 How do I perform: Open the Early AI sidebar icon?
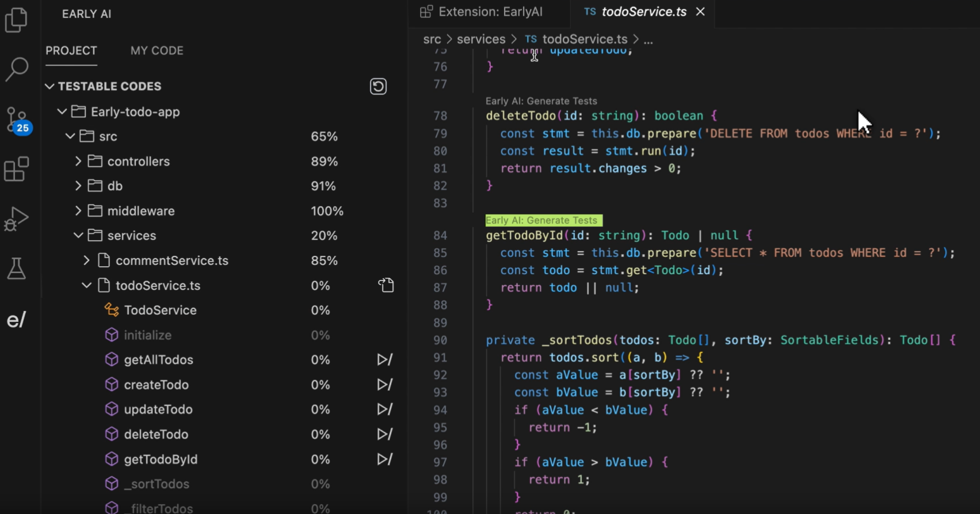(16, 320)
